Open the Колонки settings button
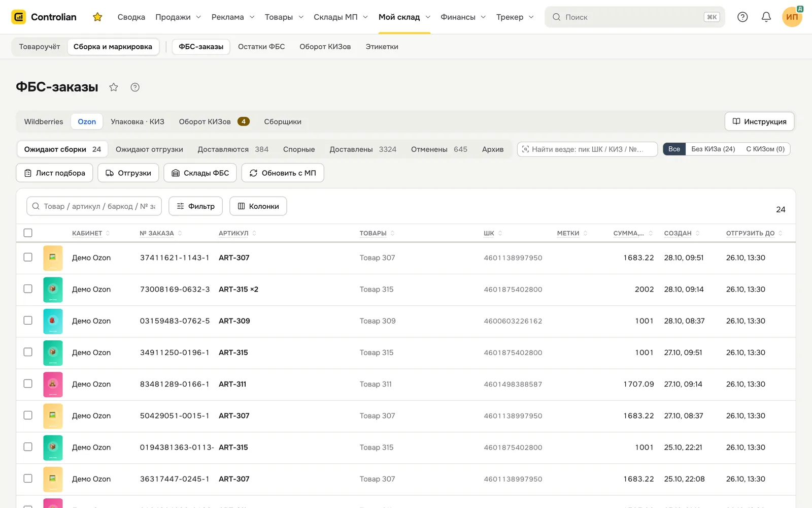The height and width of the screenshot is (508, 812). pos(258,206)
